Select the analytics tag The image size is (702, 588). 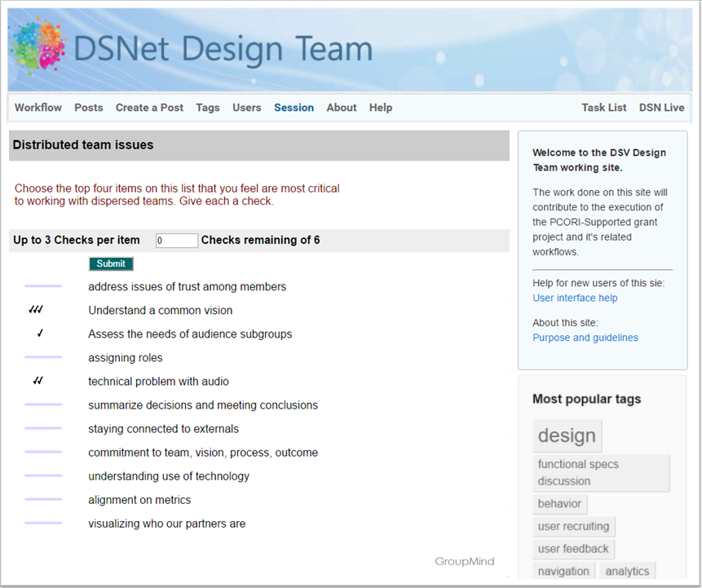pos(627,572)
